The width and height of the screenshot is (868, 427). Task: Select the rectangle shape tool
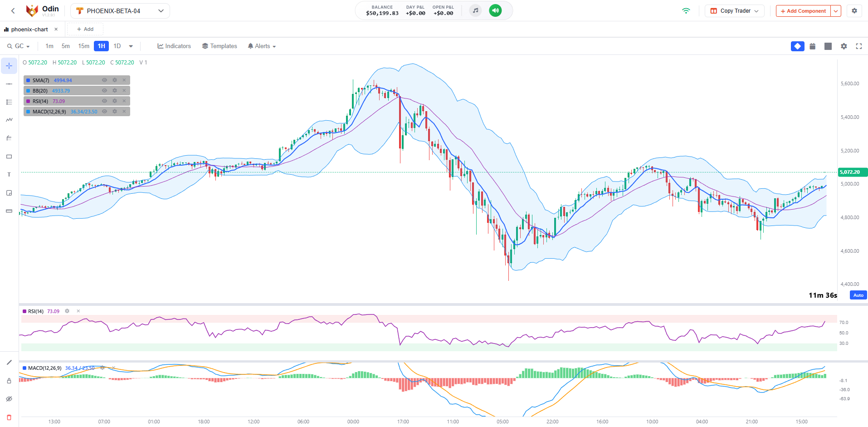pos(9,157)
